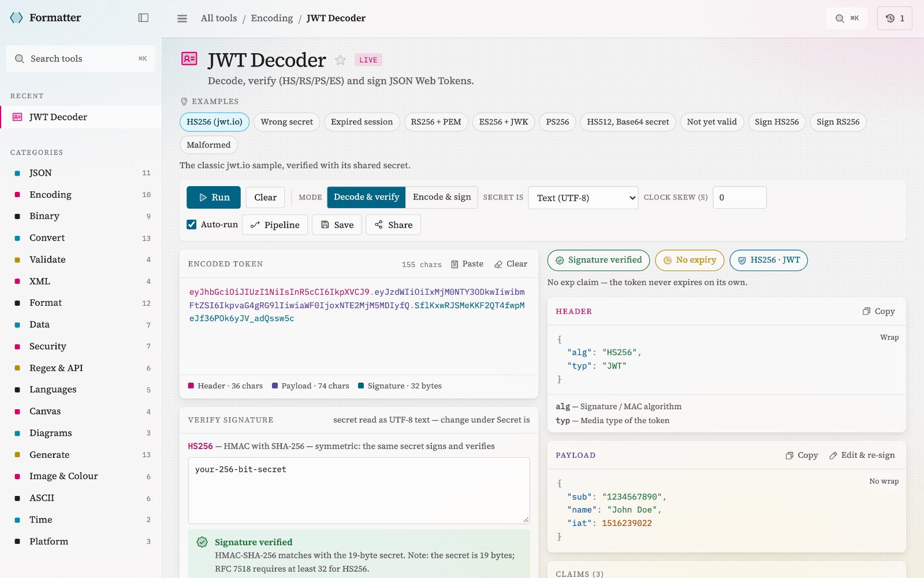
Task: Paste into encoded token
Action: click(467, 264)
